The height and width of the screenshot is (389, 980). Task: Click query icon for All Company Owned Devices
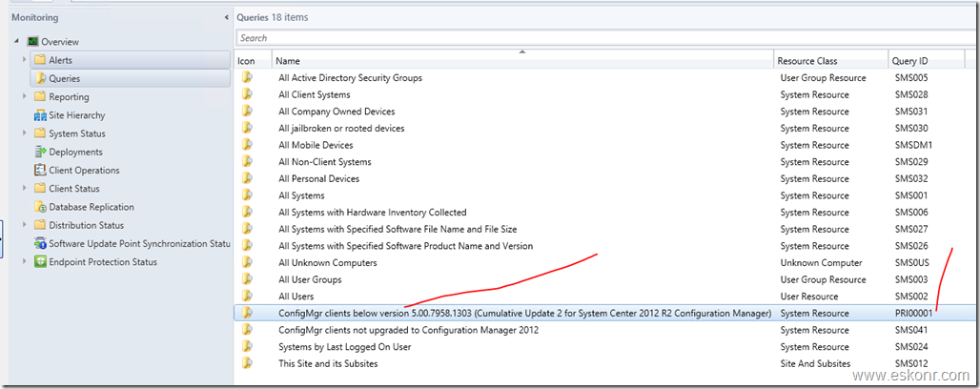pyautogui.click(x=248, y=112)
